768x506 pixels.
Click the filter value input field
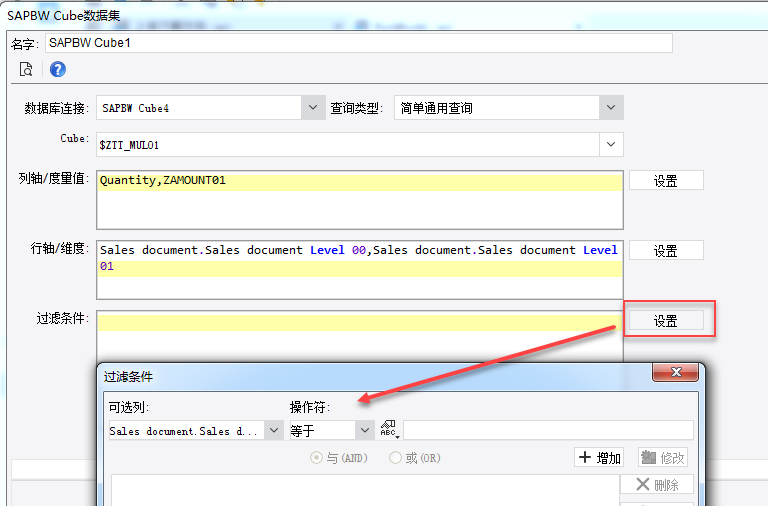point(548,431)
